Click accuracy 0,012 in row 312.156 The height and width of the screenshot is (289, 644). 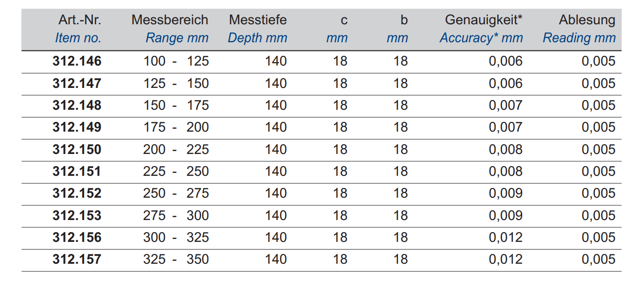pos(505,238)
